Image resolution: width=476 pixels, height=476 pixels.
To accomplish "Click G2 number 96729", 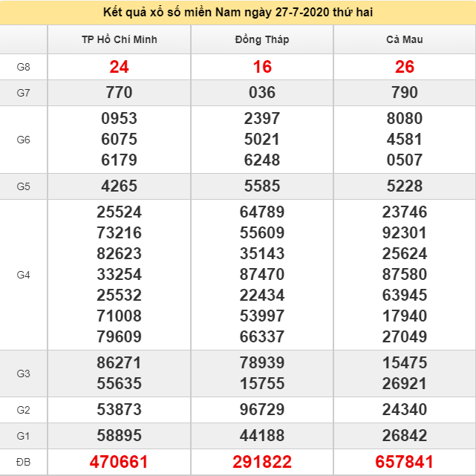I will click(262, 409).
